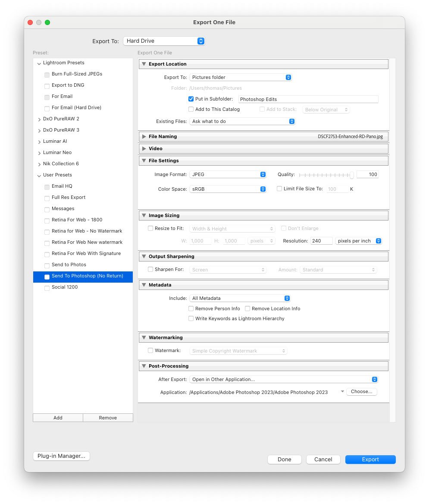Expand the Nik Collection 6 folder
The height and width of the screenshot is (504, 429).
[39, 164]
